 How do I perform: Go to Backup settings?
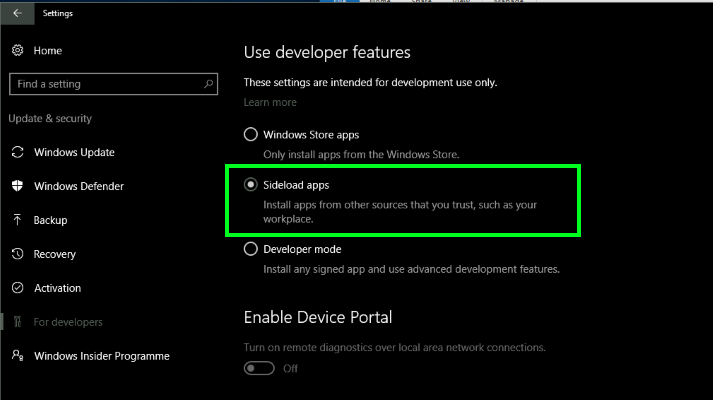pyautogui.click(x=50, y=220)
